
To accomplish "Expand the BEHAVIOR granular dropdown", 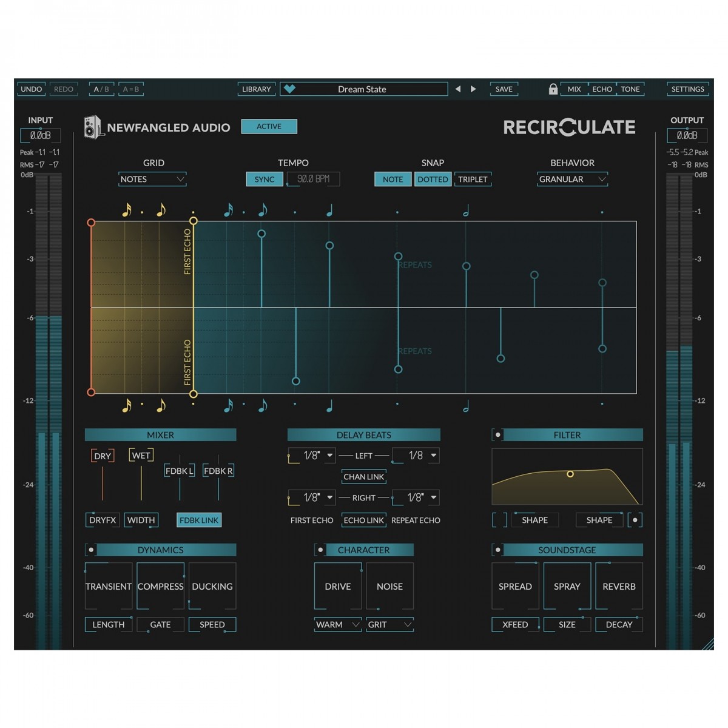I will click(572, 179).
